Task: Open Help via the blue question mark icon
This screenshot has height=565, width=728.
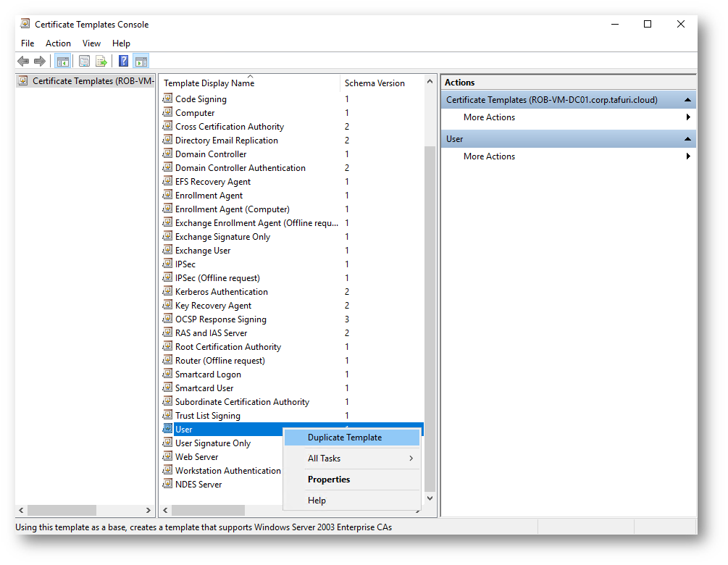Action: pos(124,62)
